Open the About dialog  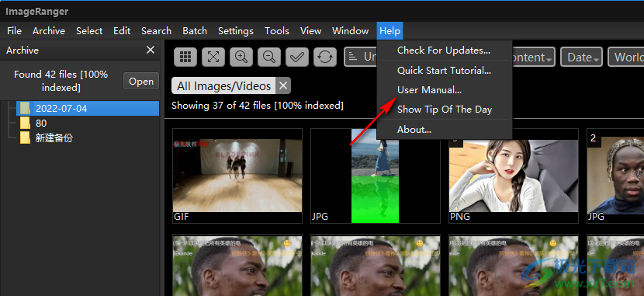[x=444, y=130]
